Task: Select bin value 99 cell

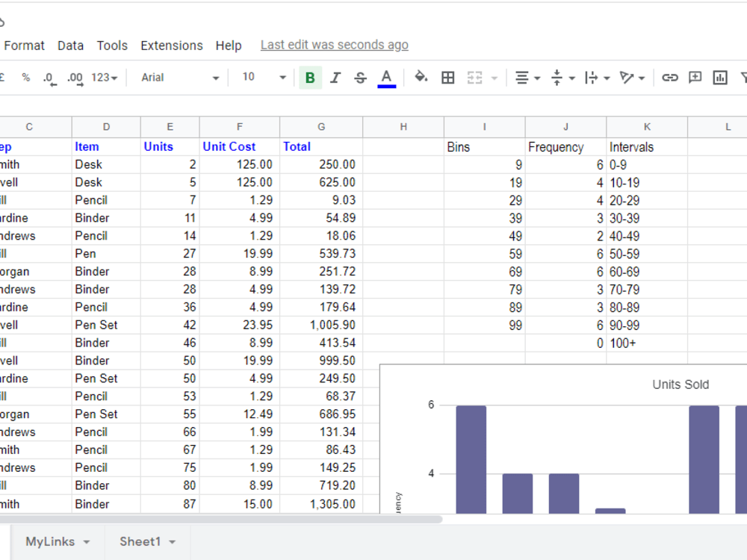Action: coord(485,326)
